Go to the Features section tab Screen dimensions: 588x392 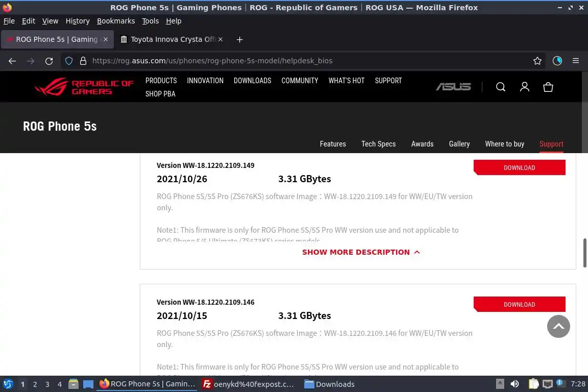333,144
